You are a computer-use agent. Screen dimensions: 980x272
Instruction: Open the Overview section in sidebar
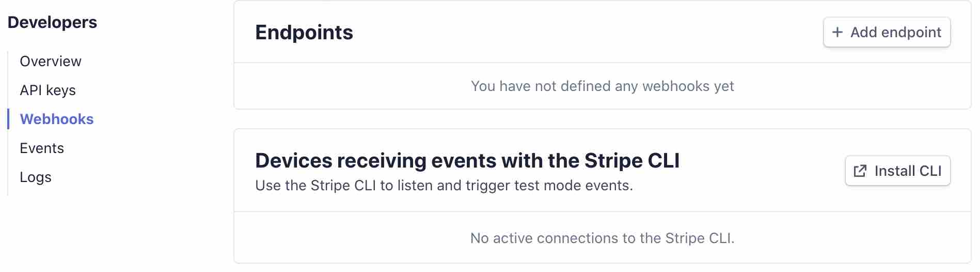[x=50, y=61]
